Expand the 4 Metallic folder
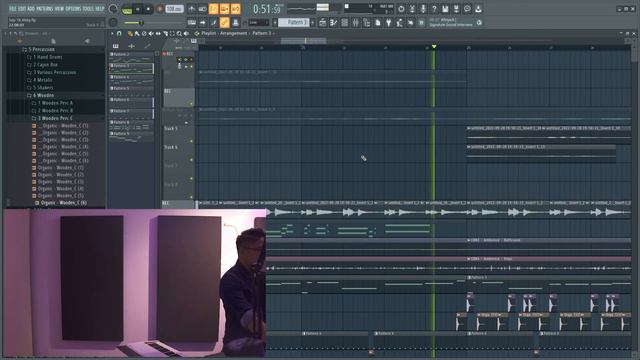The height and width of the screenshot is (360, 640). 39,80
